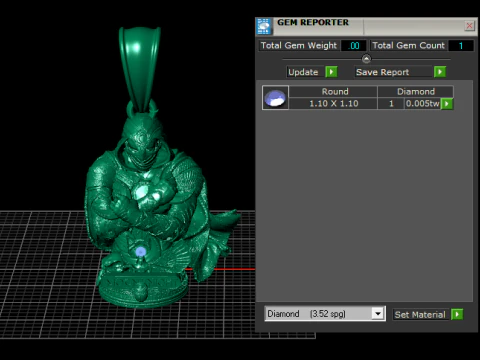The height and width of the screenshot is (360, 480).
Task: Click green arrow on gem row
Action: (x=447, y=104)
